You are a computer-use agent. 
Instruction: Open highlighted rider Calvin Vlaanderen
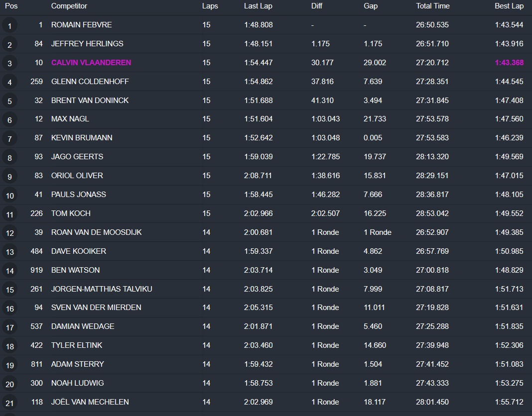(91, 63)
